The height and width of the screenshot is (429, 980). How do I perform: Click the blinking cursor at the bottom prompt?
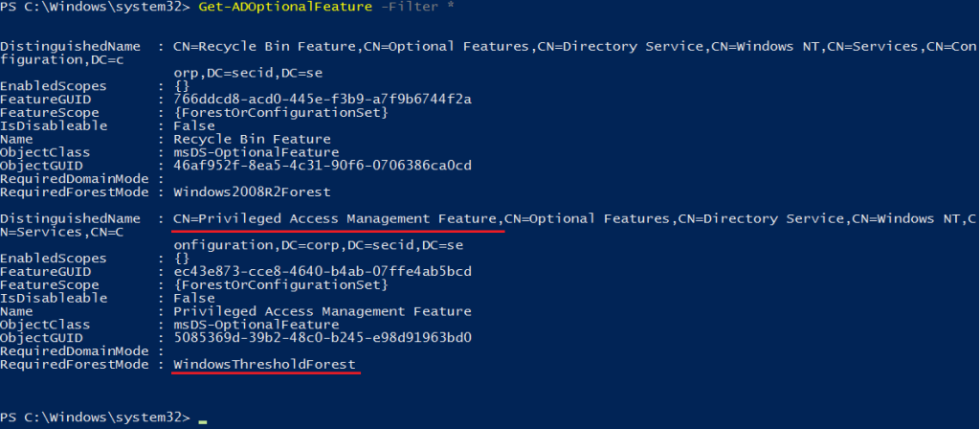[x=203, y=422]
